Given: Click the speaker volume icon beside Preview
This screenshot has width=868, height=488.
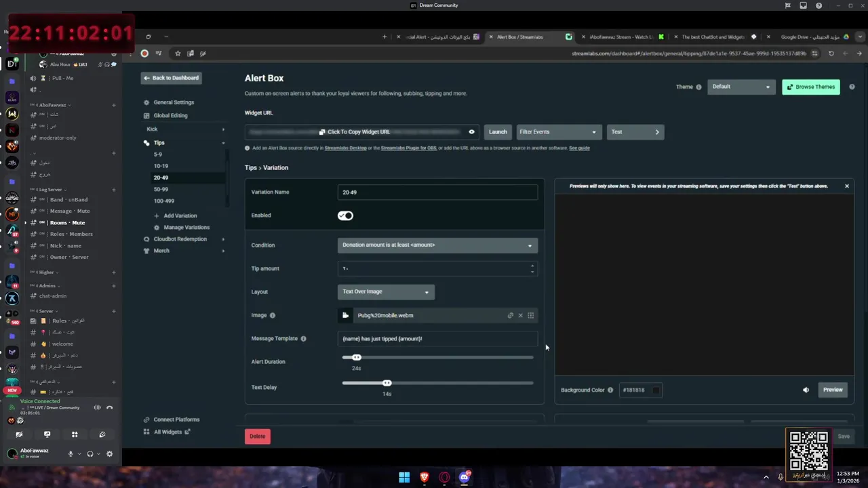Looking at the screenshot, I should pyautogui.click(x=806, y=390).
